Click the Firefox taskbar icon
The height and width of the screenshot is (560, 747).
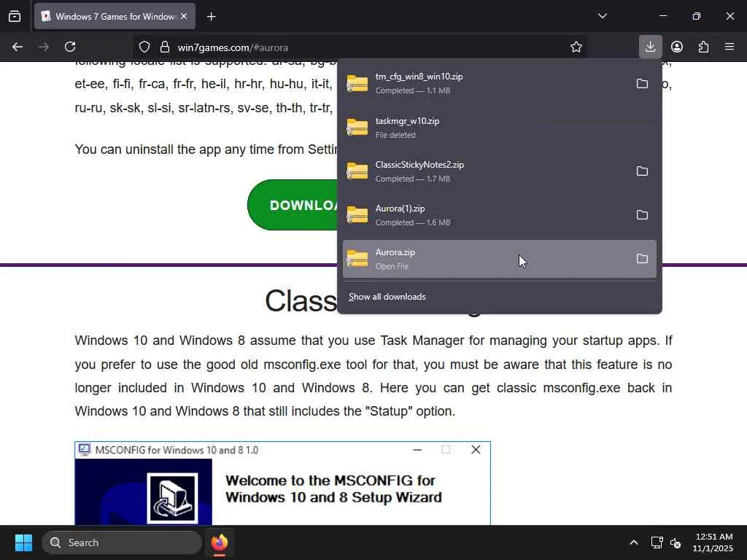[x=220, y=542]
